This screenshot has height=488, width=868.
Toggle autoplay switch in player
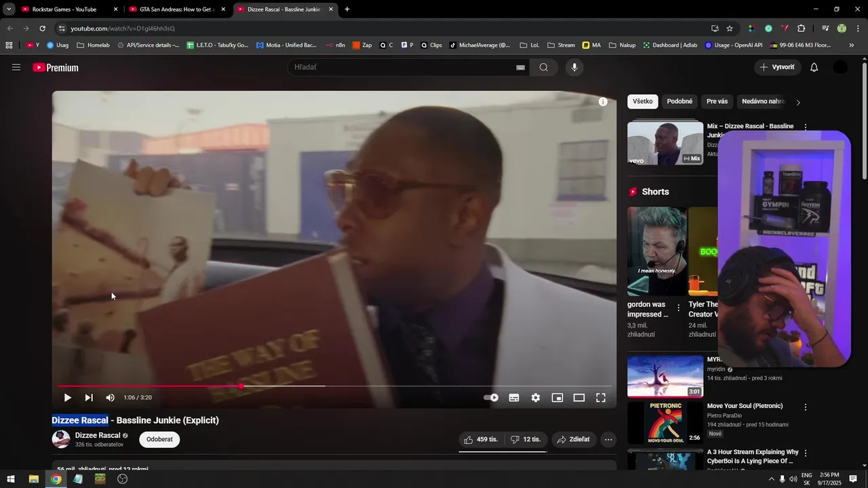491,398
